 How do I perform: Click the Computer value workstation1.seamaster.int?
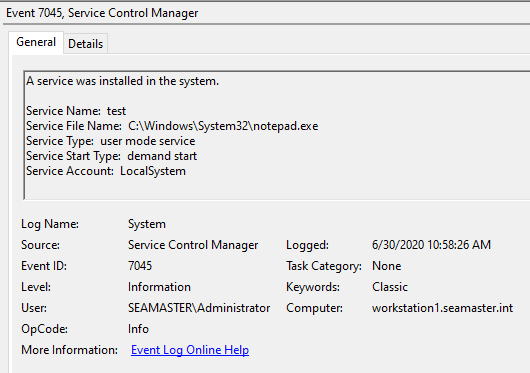tap(442, 308)
